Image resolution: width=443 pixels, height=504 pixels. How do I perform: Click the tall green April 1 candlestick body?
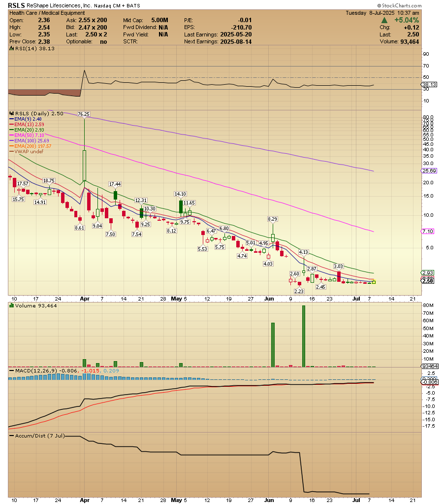[x=84, y=166]
